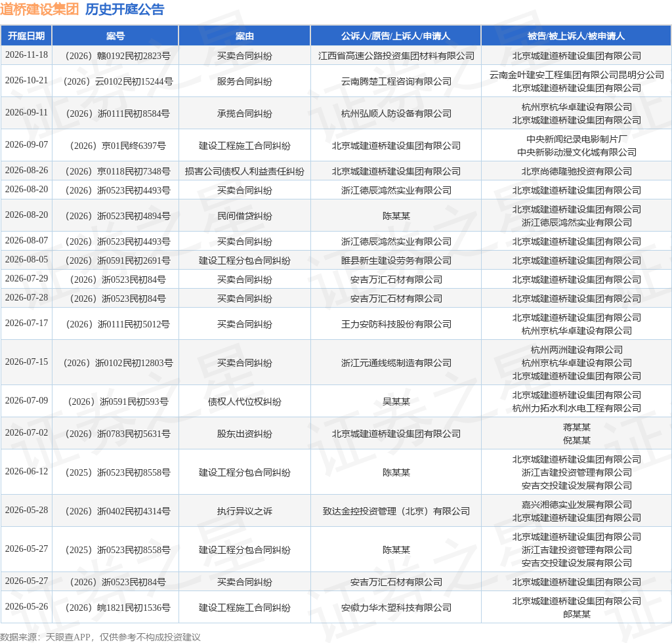
Task: Click plaintiff 致达金控投资管理（北京）有限公司
Action: [396, 511]
